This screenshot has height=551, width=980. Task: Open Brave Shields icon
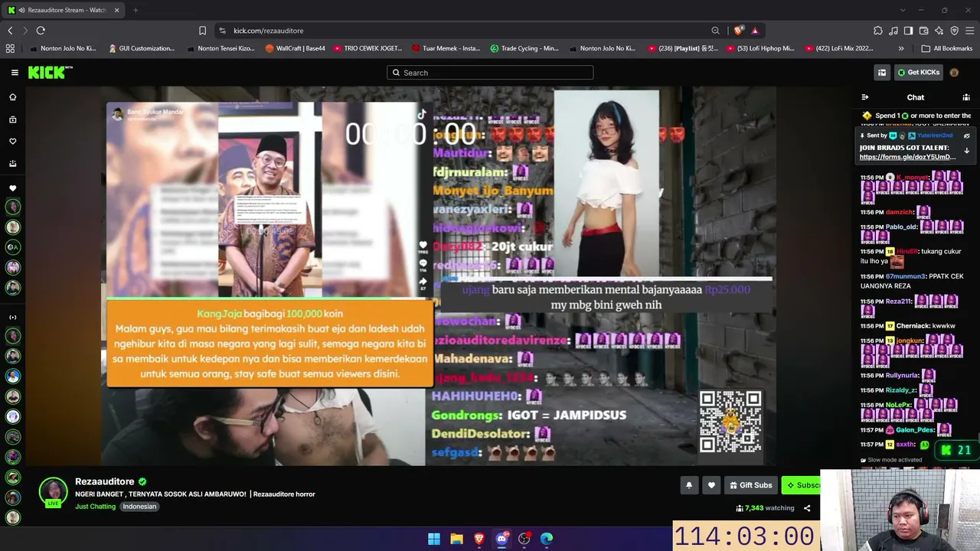738,31
